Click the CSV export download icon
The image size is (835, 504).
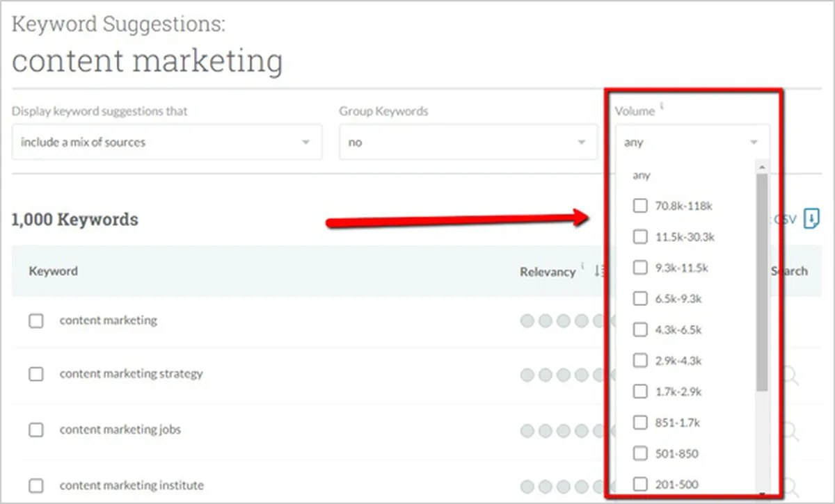(x=811, y=219)
